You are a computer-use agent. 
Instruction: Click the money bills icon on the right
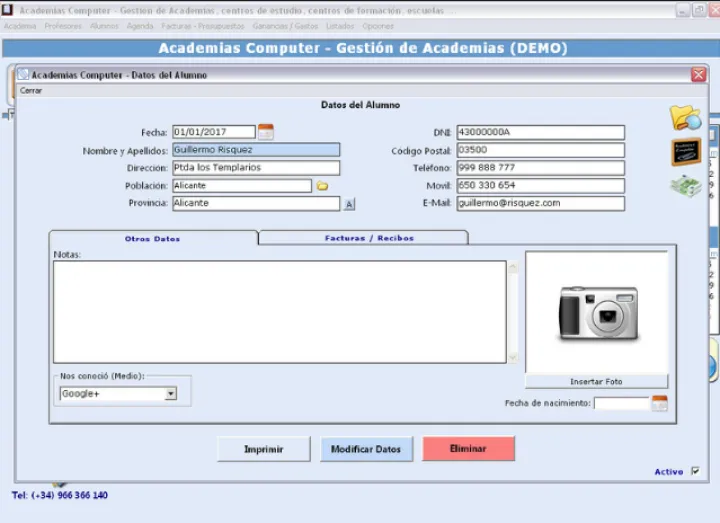click(685, 186)
